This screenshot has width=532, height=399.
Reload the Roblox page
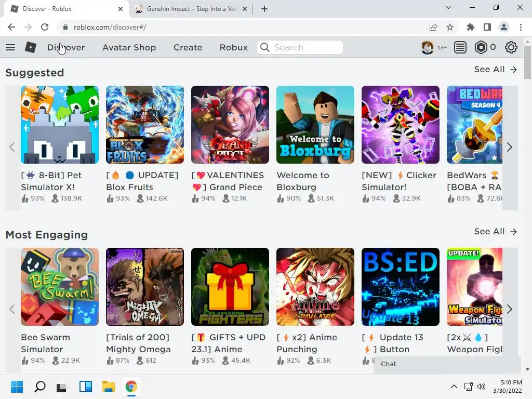point(45,27)
